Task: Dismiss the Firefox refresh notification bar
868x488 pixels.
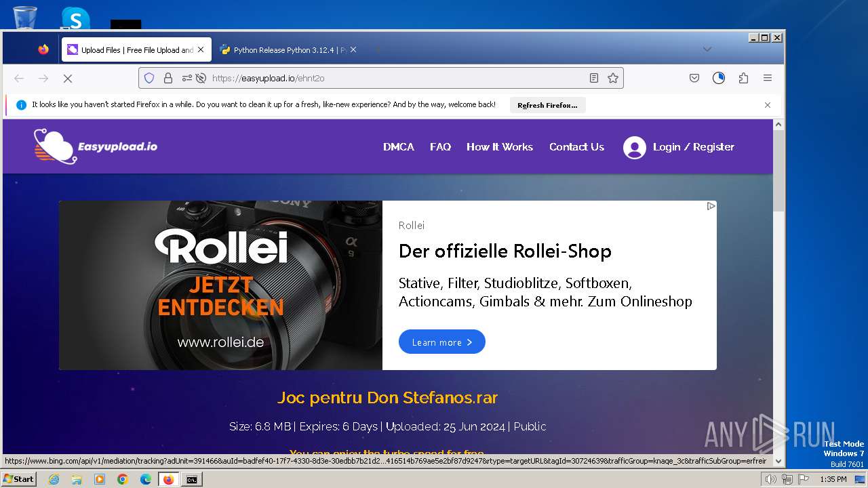Action: [x=768, y=105]
